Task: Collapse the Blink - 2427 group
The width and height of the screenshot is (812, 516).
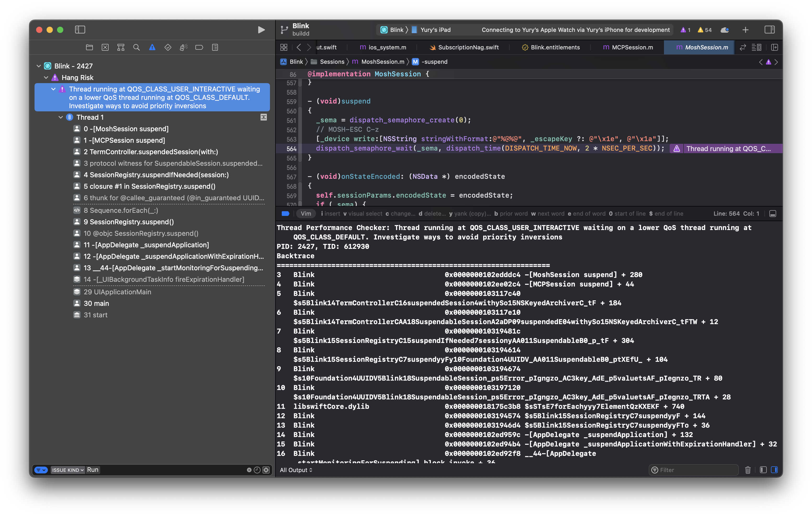Action: click(x=39, y=66)
